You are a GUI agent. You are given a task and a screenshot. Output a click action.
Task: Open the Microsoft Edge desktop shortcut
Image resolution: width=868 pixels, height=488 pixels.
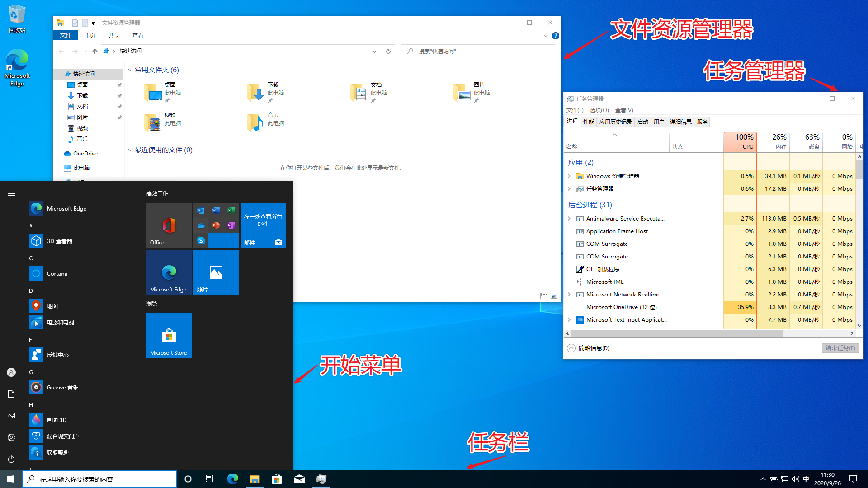[x=17, y=68]
